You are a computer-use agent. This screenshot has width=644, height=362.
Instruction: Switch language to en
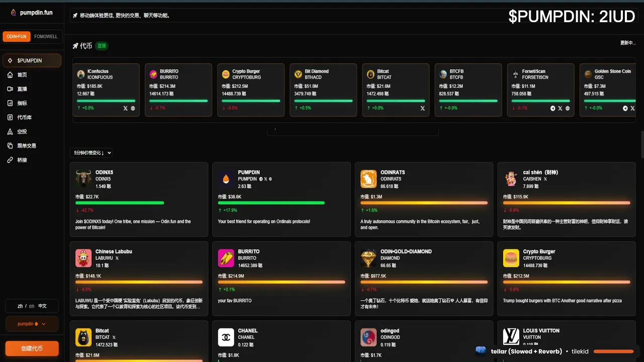coord(32,306)
